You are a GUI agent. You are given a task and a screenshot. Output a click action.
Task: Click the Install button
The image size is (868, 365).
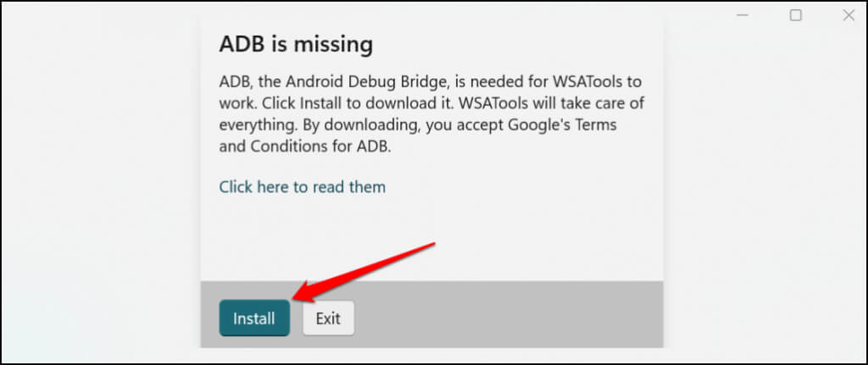click(x=254, y=318)
